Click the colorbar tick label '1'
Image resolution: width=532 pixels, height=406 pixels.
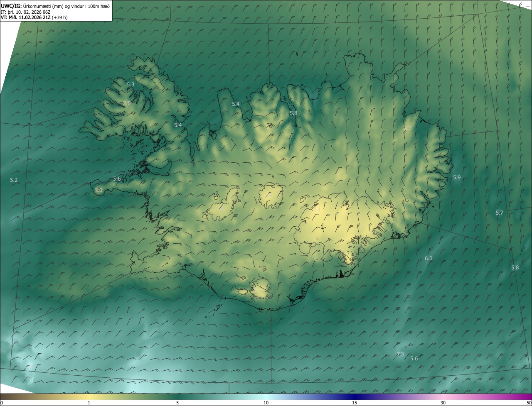[x=89, y=403]
